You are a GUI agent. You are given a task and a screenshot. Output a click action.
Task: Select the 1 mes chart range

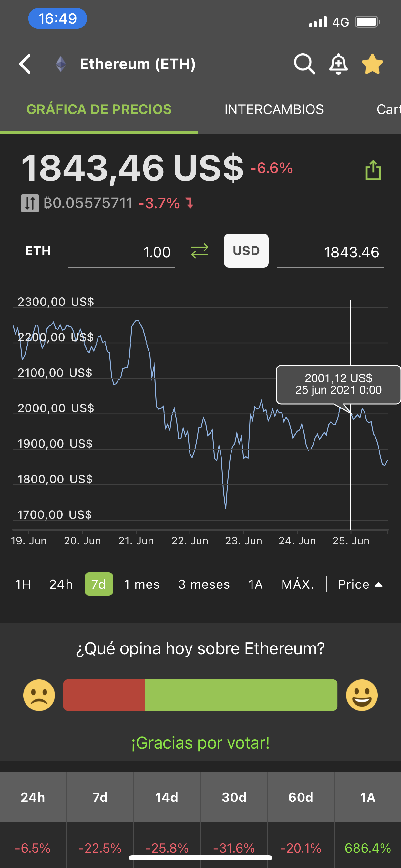142,584
